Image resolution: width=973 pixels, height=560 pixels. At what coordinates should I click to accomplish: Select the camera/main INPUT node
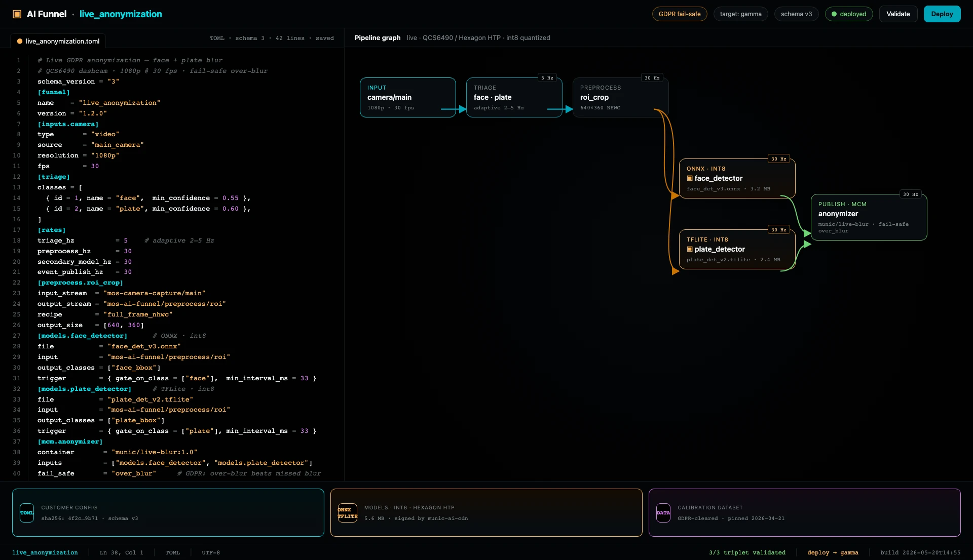tap(408, 97)
